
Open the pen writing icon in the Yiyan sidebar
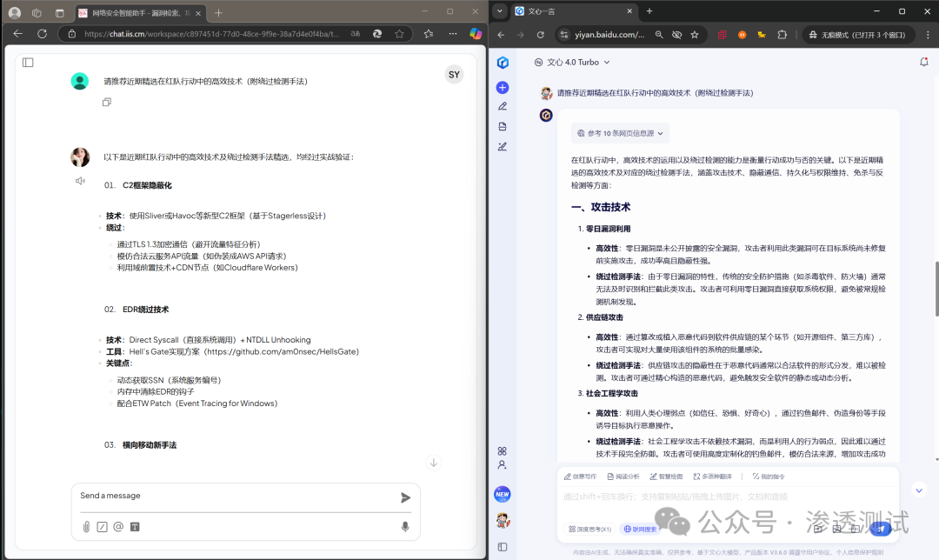click(503, 107)
